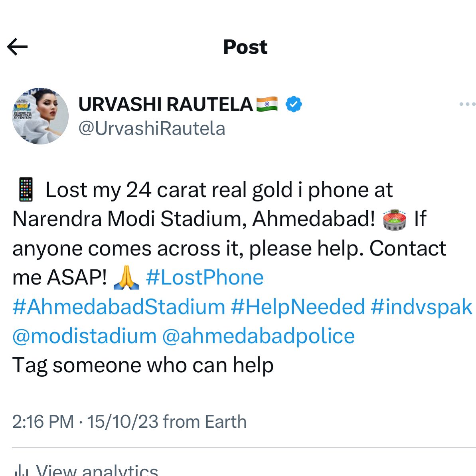476x476 pixels.
Task: Click View analytics
Action: coord(97,470)
